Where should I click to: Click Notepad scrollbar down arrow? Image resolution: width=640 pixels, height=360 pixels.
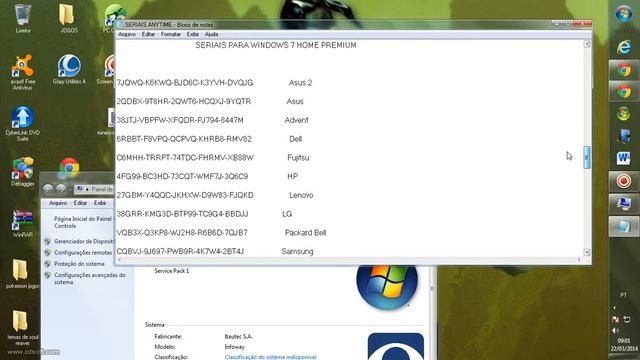(587, 252)
